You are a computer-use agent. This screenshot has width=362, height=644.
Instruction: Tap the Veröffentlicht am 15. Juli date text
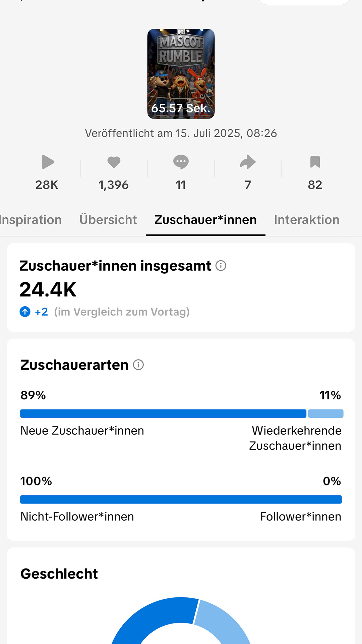coord(181,133)
